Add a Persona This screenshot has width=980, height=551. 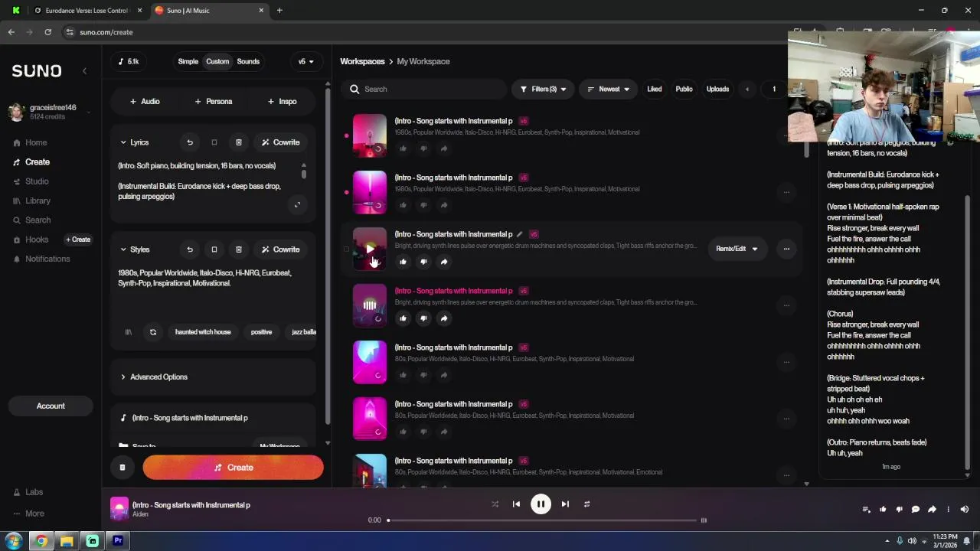[214, 101]
